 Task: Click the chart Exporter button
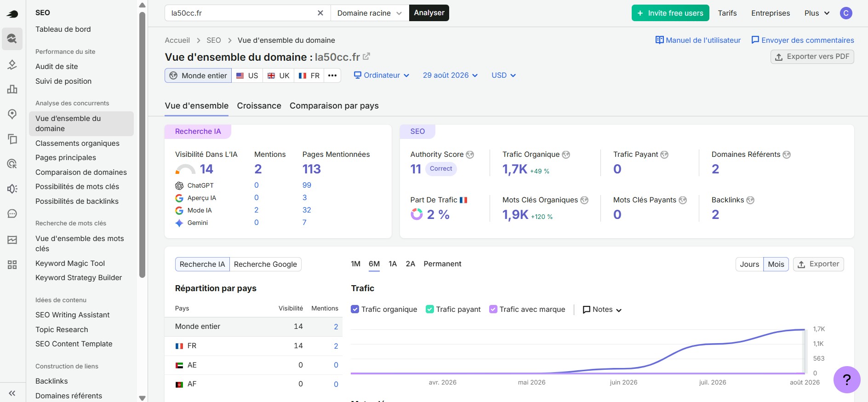point(818,264)
